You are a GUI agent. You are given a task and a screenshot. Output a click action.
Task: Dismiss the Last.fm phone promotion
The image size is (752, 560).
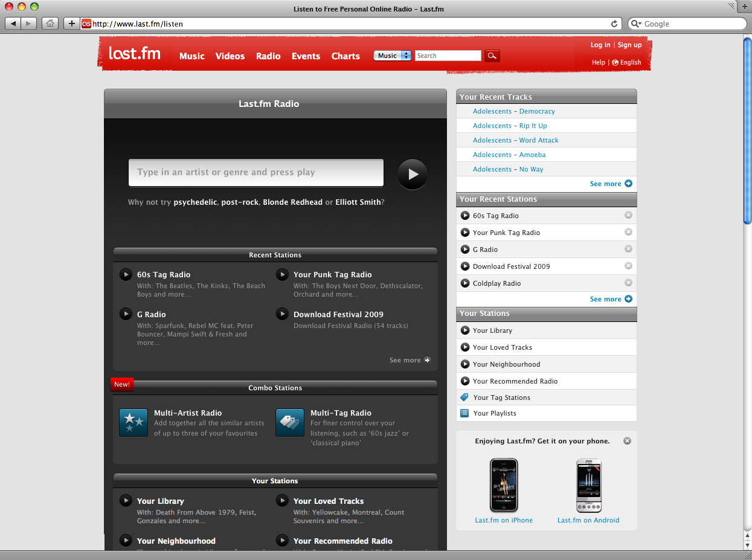click(627, 440)
